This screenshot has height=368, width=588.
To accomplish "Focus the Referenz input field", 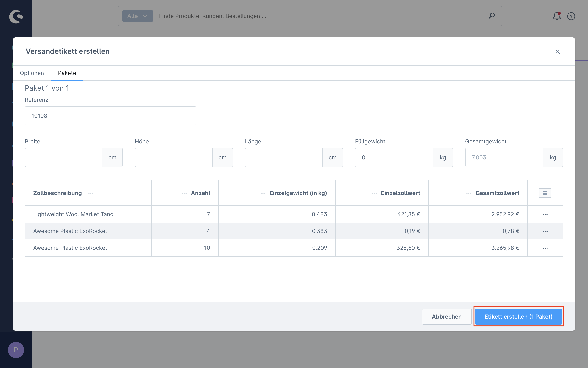I will (x=110, y=116).
